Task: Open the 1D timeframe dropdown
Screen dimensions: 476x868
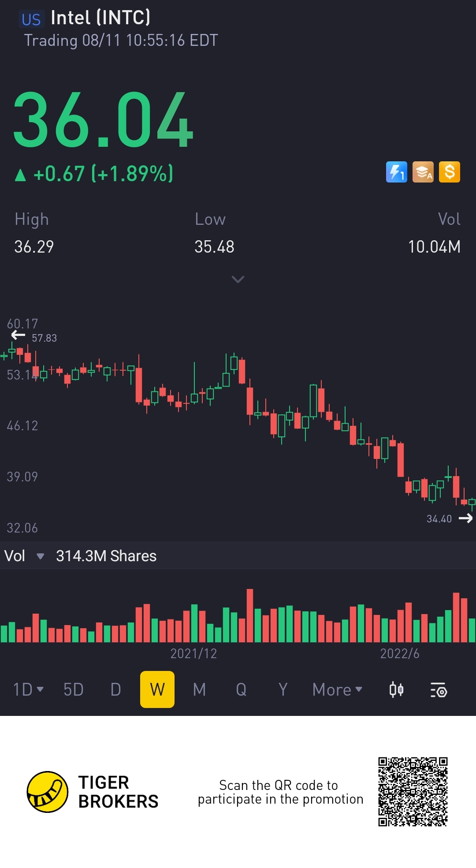Action: pyautogui.click(x=28, y=690)
